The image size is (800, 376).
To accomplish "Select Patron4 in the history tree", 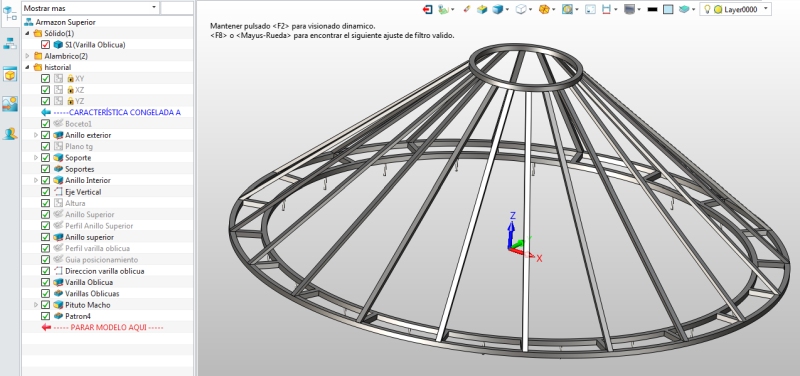I will (78, 316).
